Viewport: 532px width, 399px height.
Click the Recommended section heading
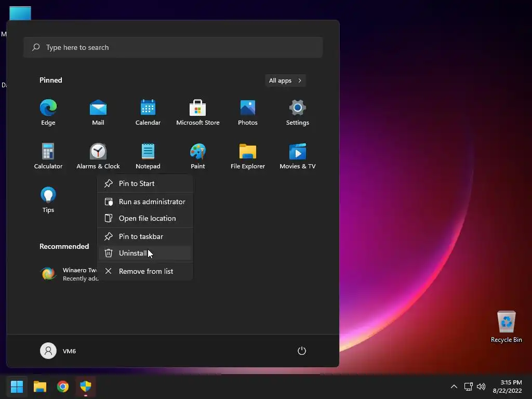click(64, 246)
